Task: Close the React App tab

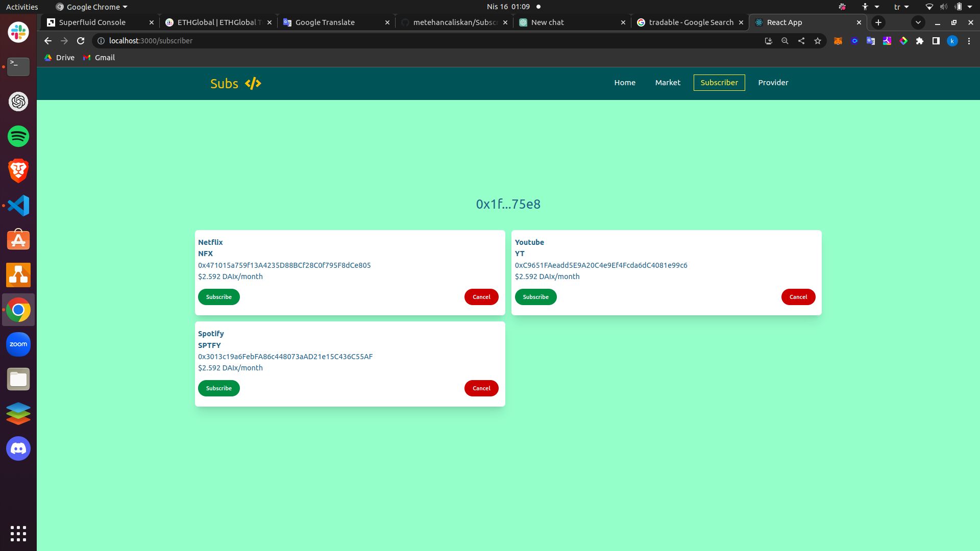Action: [x=859, y=22]
